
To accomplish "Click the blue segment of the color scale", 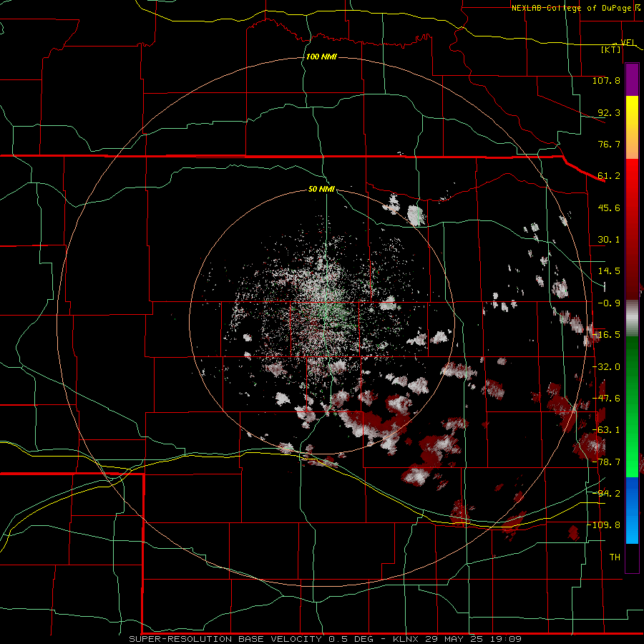I will pos(632,510).
